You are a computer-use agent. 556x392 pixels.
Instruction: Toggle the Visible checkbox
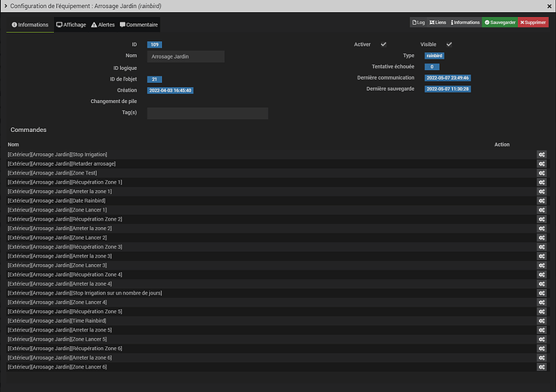(x=449, y=44)
